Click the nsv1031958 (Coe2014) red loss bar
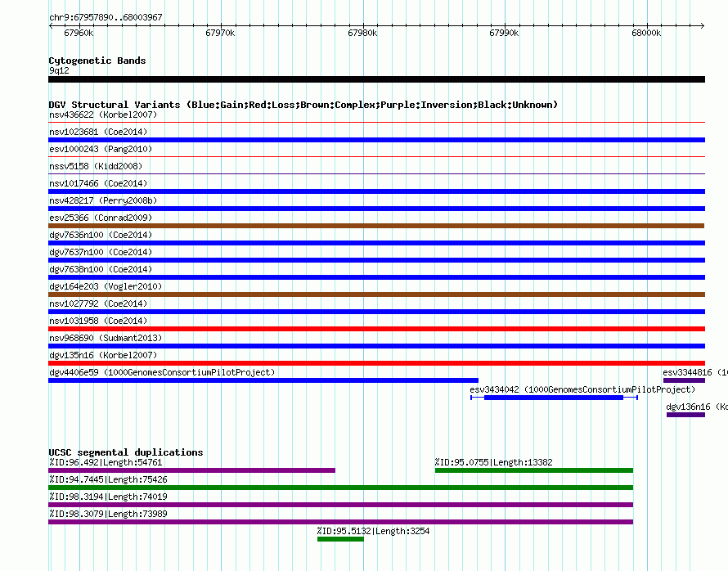The height and width of the screenshot is (571, 728). [376, 329]
